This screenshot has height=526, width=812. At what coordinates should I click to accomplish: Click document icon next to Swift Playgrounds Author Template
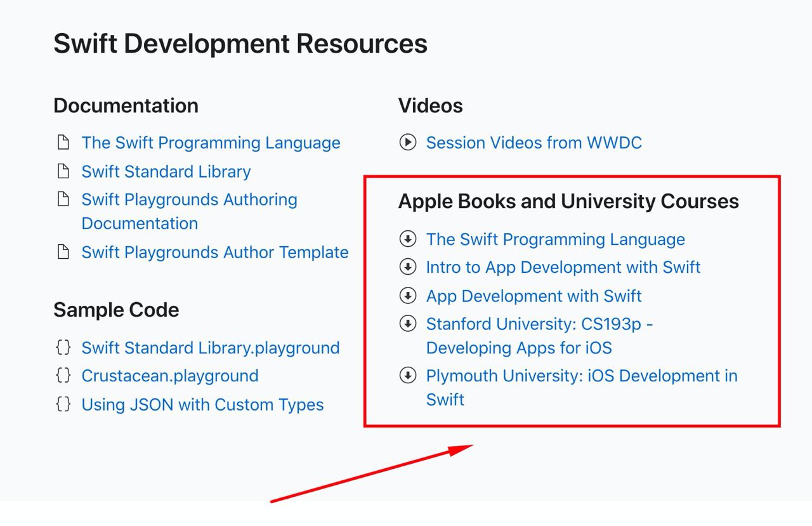[x=63, y=252]
